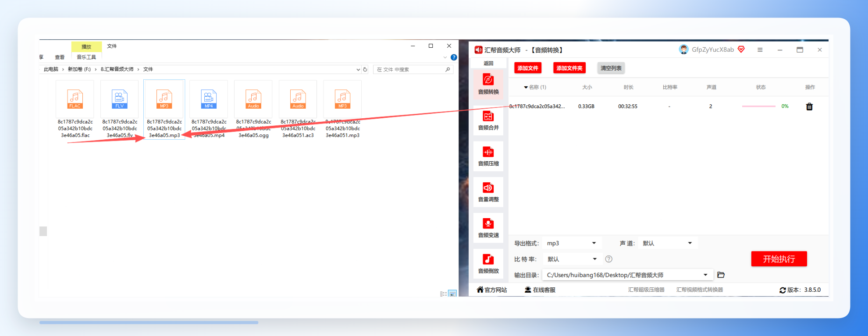Click the 状态 column header
Image resolution: width=868 pixels, height=336 pixels.
(761, 87)
